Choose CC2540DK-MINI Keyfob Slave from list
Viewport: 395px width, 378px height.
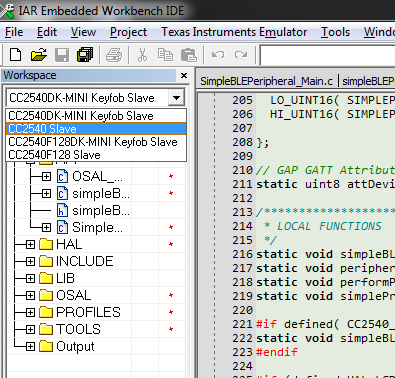[96, 116]
